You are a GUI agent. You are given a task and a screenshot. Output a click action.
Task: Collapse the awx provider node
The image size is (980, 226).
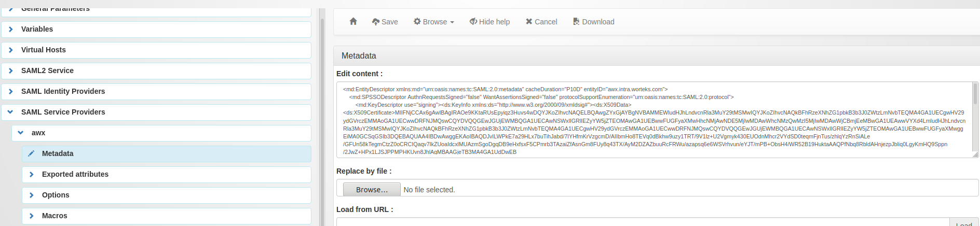(161, 133)
